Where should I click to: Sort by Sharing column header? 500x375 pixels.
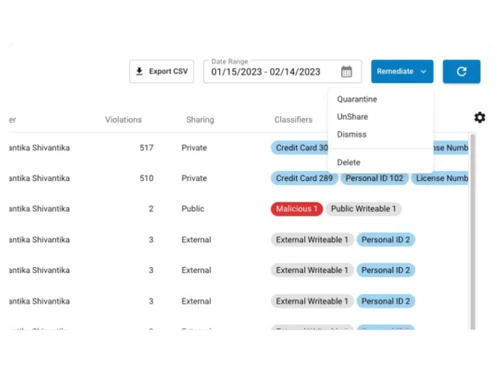(x=200, y=120)
